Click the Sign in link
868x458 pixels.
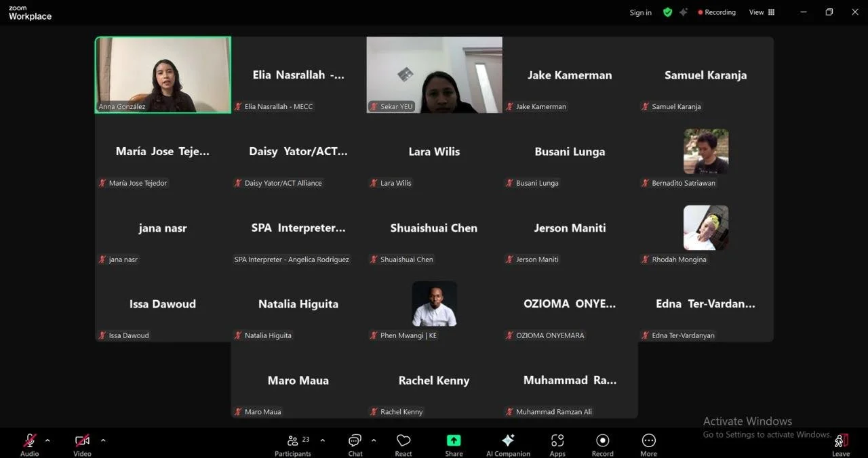click(640, 12)
